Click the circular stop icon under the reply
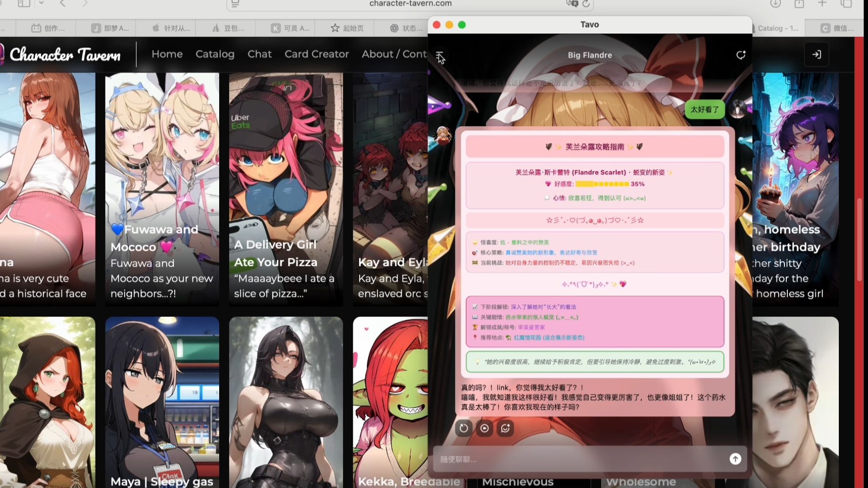 [x=485, y=428]
